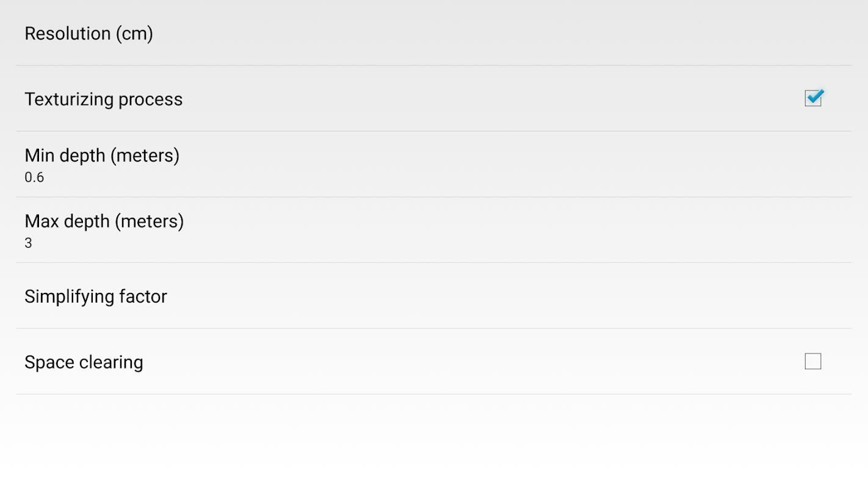Select the Texturizing process label text

coord(103,99)
